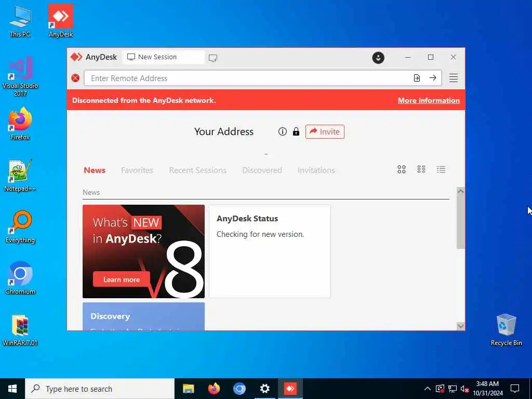Image resolution: width=532 pixels, height=399 pixels.
Task: Open a new tab with the monitor-plus icon
Action: 212,58
